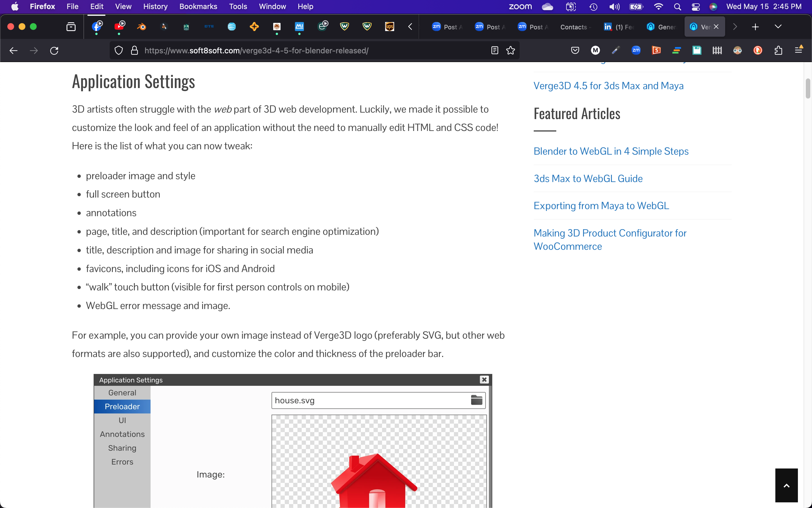Open Making 3D Product Configurator for WooCommerce
The width and height of the screenshot is (812, 508).
(x=610, y=240)
